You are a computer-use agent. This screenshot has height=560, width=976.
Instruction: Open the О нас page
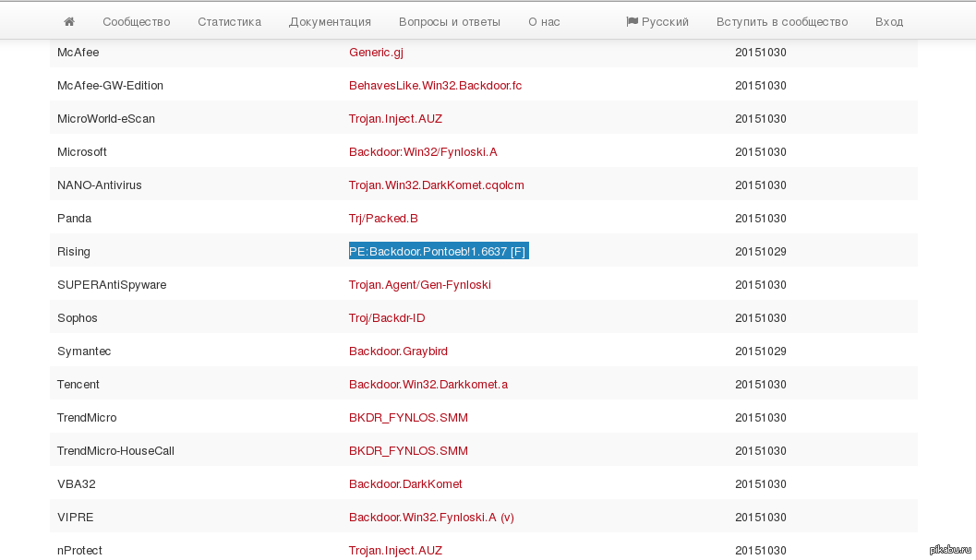544,21
